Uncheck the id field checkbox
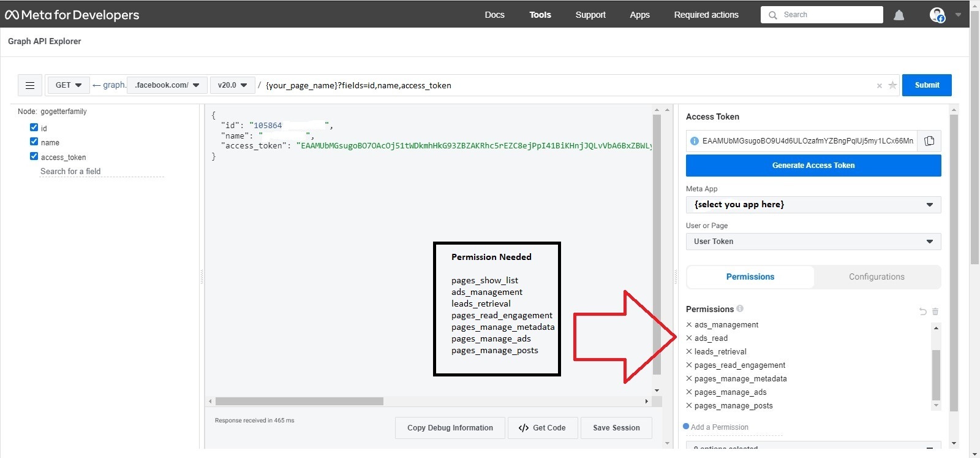980x458 pixels. tap(34, 128)
